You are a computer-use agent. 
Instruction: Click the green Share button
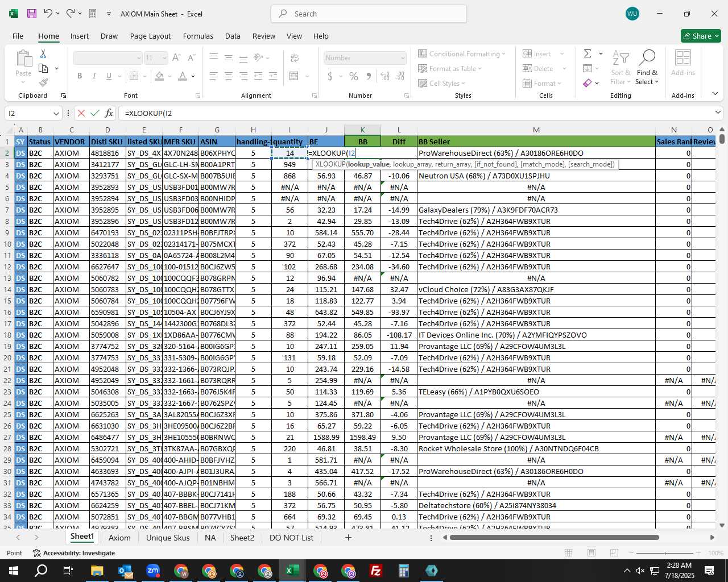(x=701, y=36)
